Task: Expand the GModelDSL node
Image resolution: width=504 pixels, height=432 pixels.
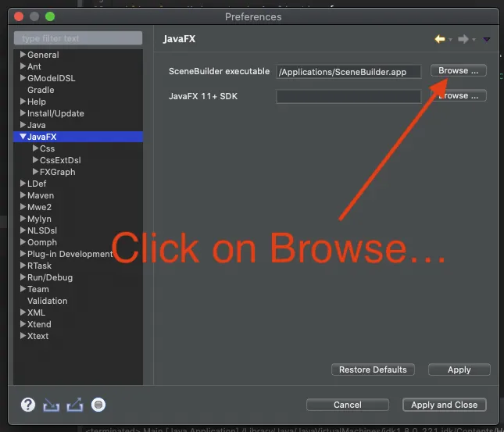Action: (23, 78)
